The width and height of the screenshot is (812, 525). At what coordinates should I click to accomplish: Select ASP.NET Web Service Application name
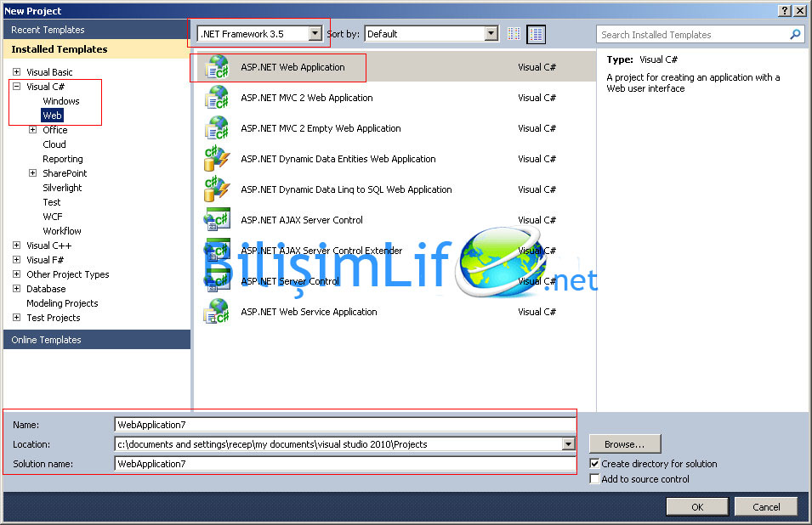309,312
